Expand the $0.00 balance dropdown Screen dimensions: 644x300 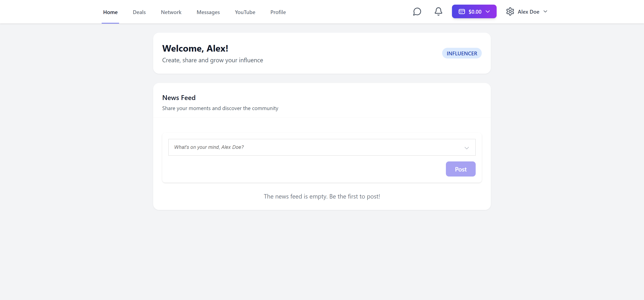click(474, 12)
